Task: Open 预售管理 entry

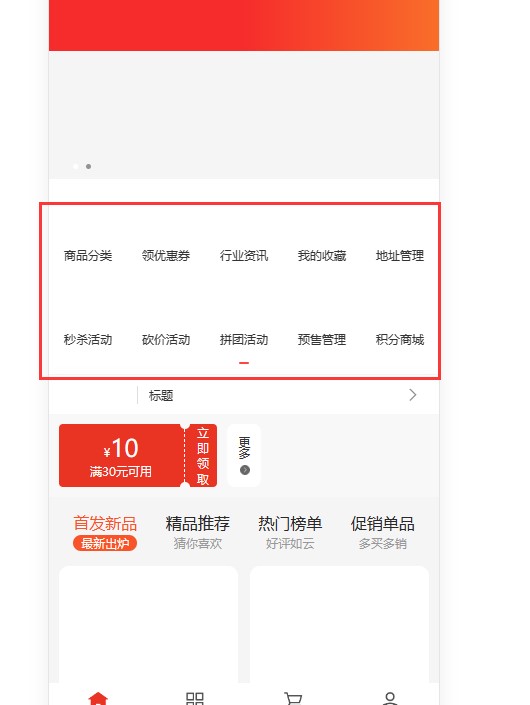Action: point(322,339)
